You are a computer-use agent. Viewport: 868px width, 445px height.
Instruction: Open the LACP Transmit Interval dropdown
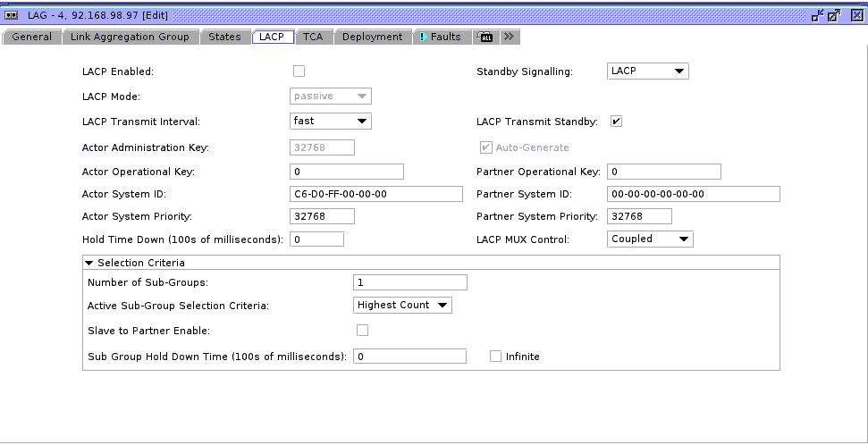click(331, 122)
